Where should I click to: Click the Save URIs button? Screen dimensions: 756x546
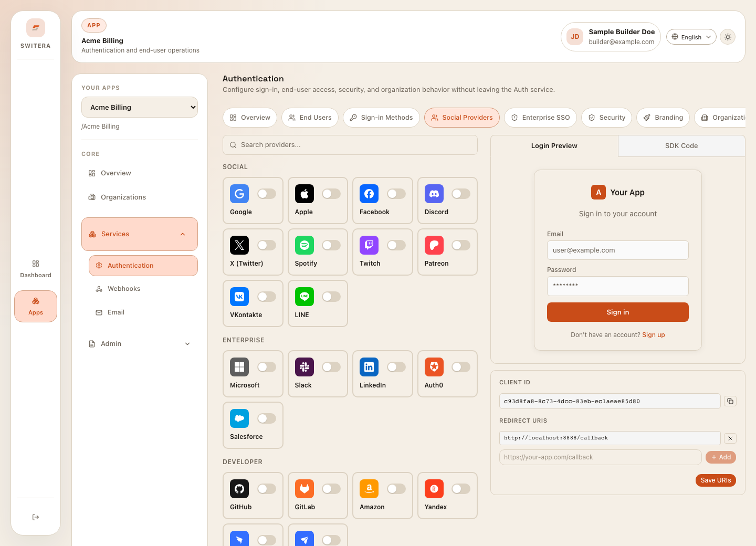point(716,480)
